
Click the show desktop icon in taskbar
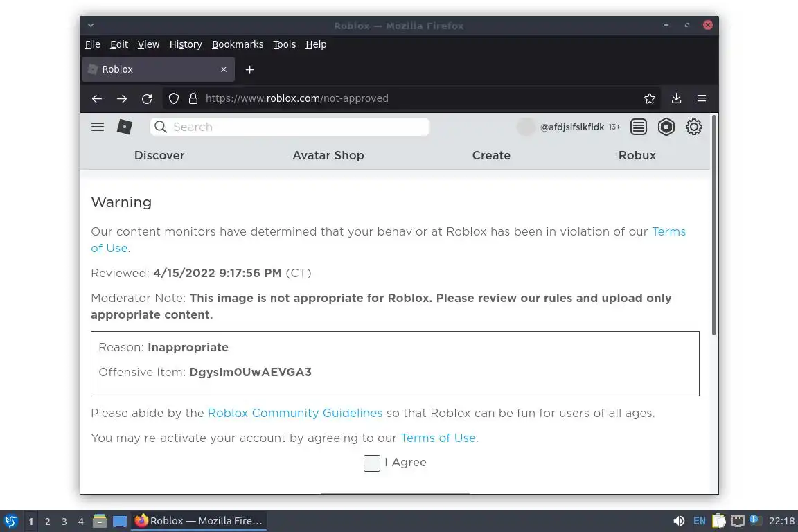click(x=120, y=522)
